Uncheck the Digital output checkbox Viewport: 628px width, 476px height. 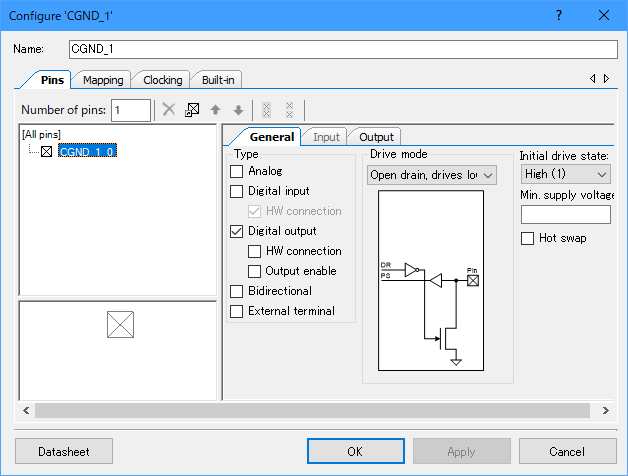[x=237, y=231]
